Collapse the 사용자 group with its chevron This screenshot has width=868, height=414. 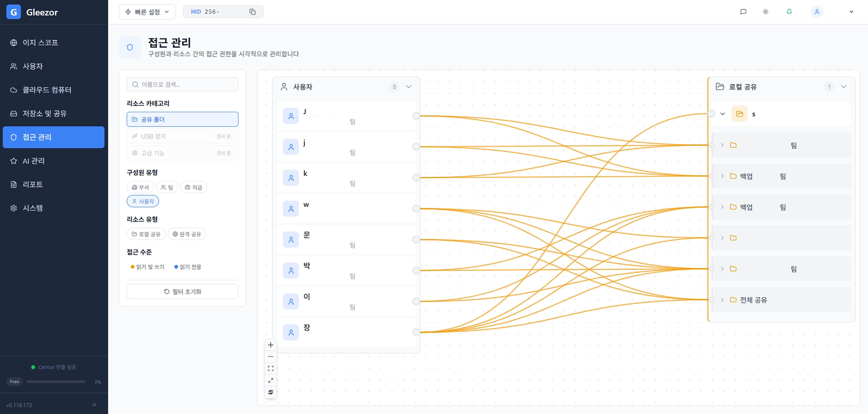pos(409,87)
